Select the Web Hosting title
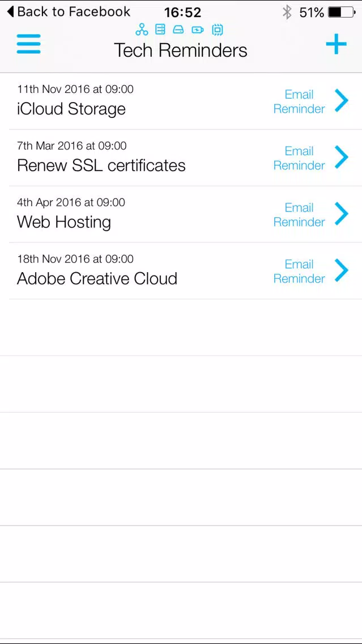 click(64, 222)
